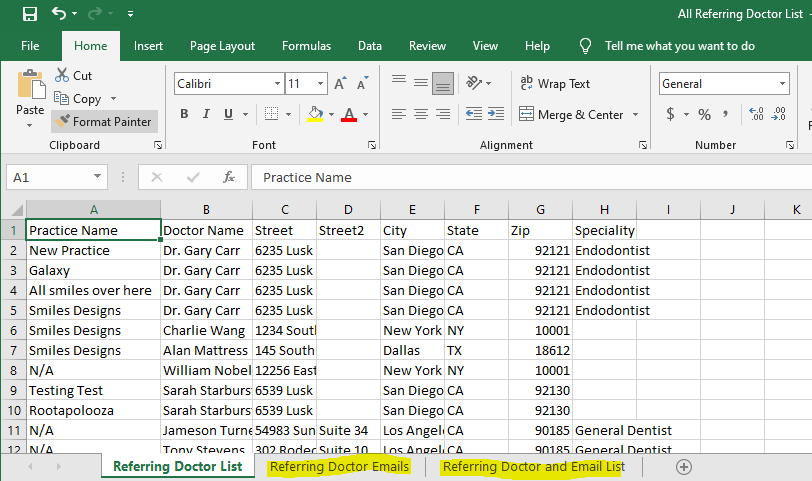
Task: Click the yellow fill color button
Action: (316, 114)
